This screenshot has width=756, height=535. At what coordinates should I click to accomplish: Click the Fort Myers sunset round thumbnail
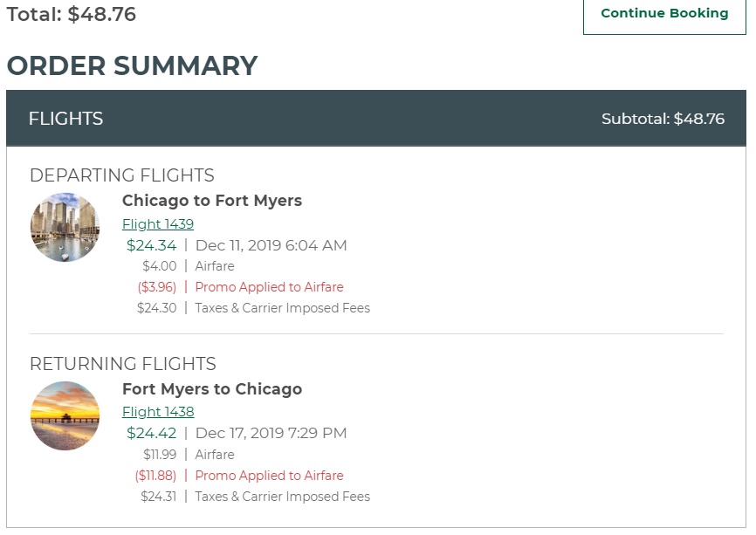click(65, 415)
